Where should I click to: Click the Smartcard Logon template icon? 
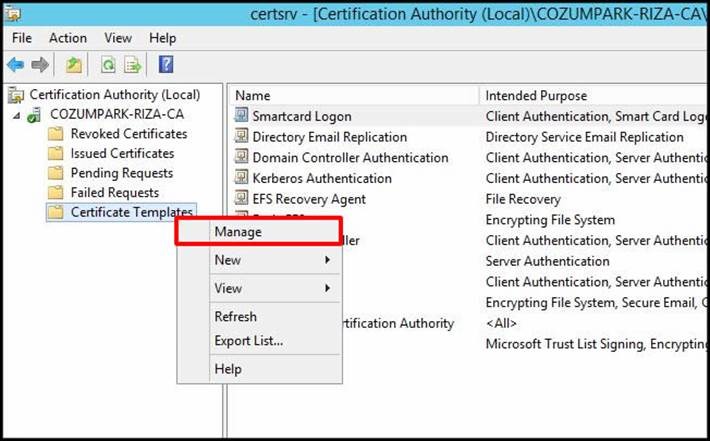(241, 115)
